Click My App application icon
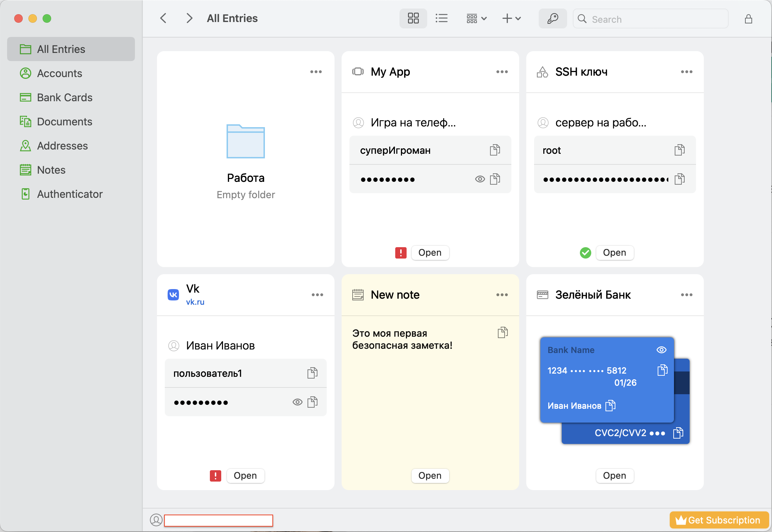Image resolution: width=772 pixels, height=532 pixels. 358,72
